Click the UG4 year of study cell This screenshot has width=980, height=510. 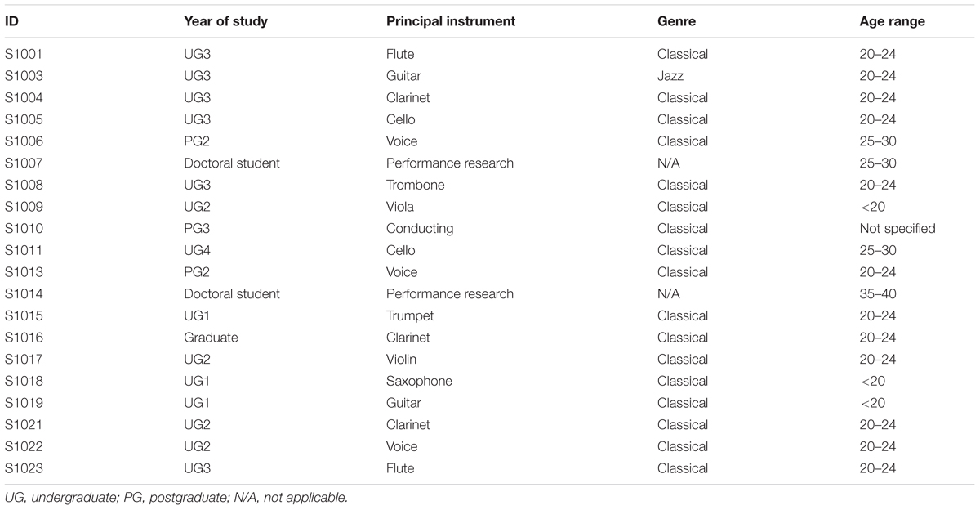tap(198, 250)
